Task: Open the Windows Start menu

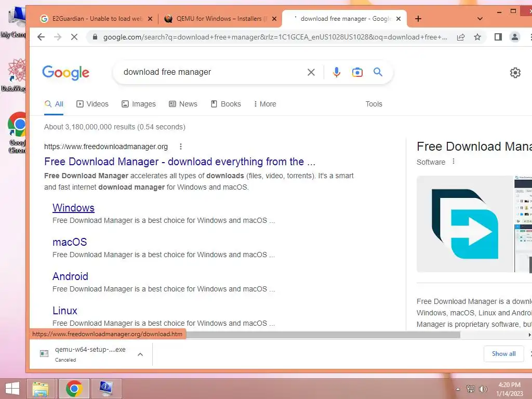Action: (12, 389)
